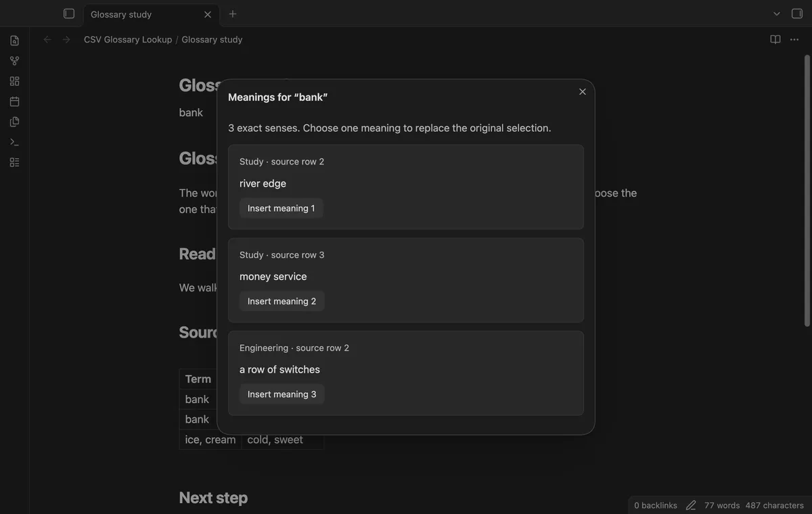Open canvas grid icon in ribbon
The height and width of the screenshot is (514, 812).
[x=14, y=81]
